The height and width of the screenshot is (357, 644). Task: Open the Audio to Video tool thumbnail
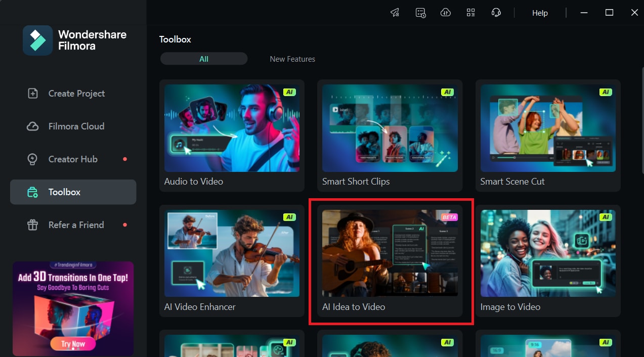(232, 128)
